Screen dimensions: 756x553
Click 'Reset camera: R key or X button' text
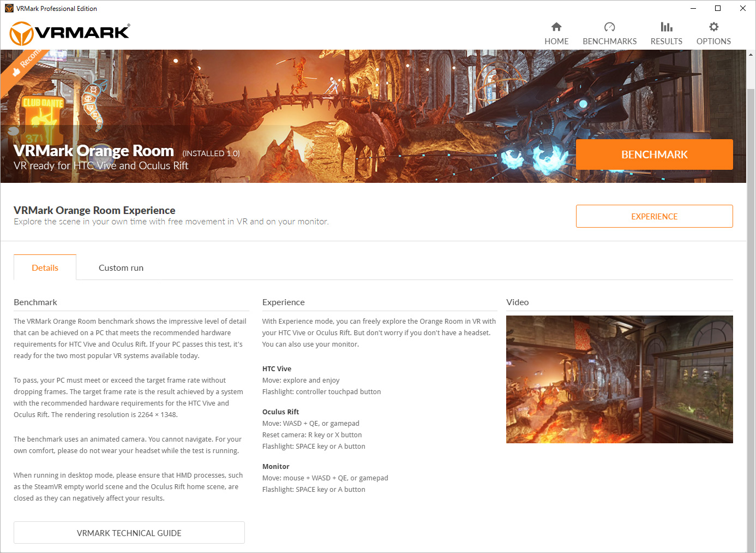(312, 435)
